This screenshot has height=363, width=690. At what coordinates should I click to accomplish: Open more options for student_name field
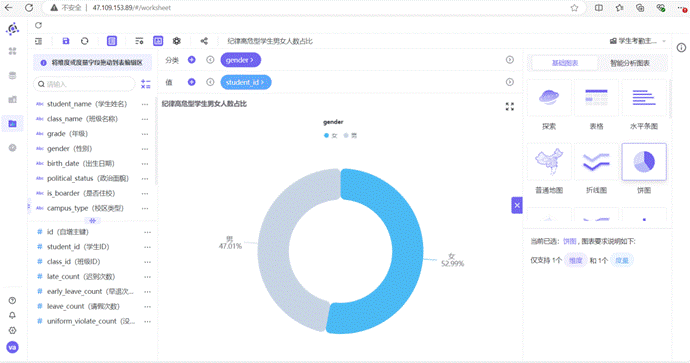click(145, 104)
